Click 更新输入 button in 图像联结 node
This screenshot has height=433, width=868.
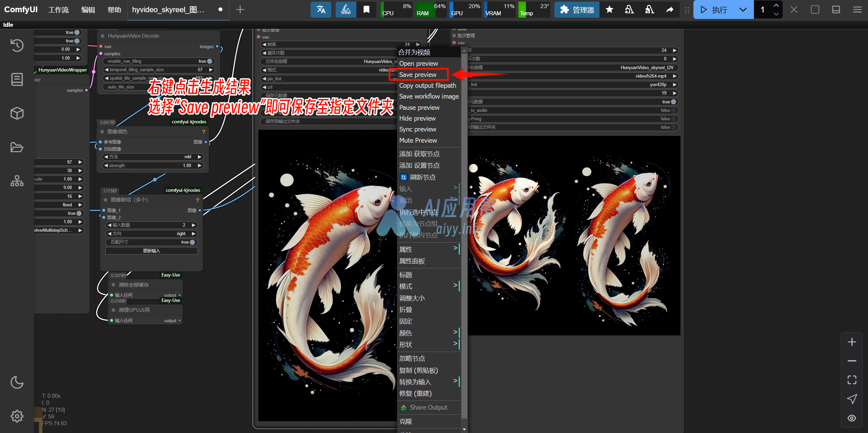152,251
